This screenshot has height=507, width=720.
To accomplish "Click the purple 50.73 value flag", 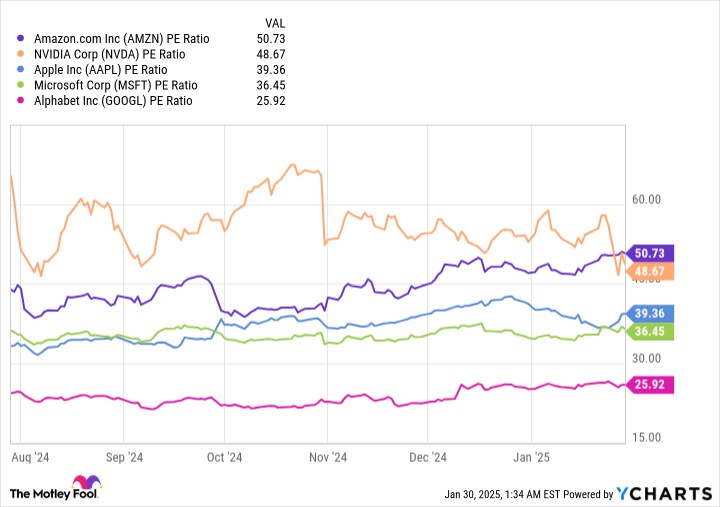I will pos(649,253).
